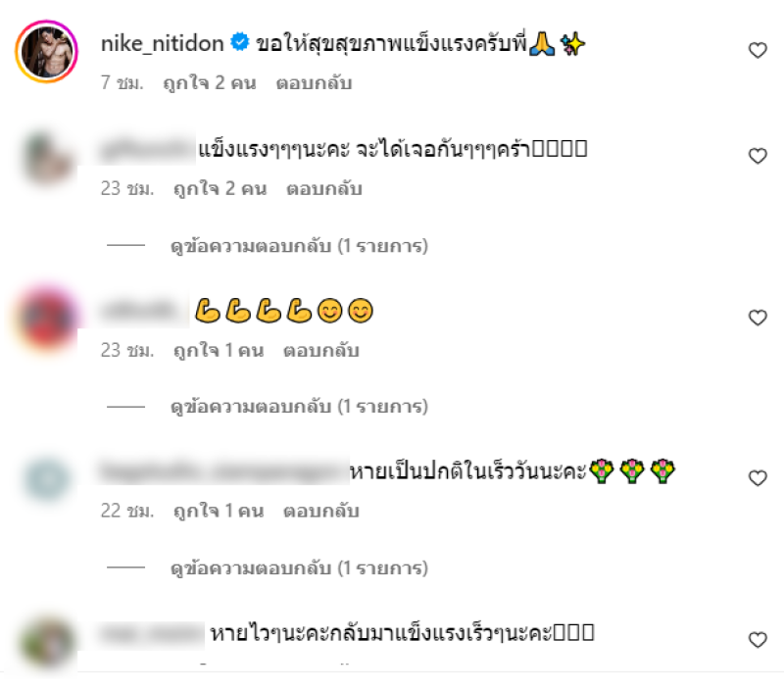This screenshot has height=689, width=784.
Task: Like the หายไวๆนะคะ comment at the bottom
Action: click(x=758, y=640)
